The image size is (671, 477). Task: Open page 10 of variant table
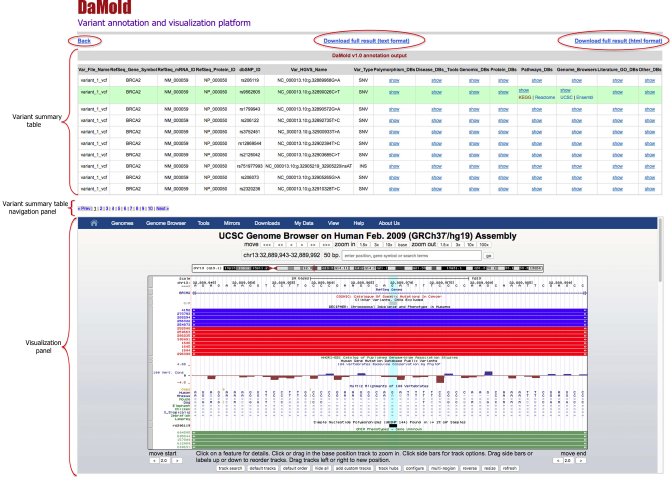point(150,208)
